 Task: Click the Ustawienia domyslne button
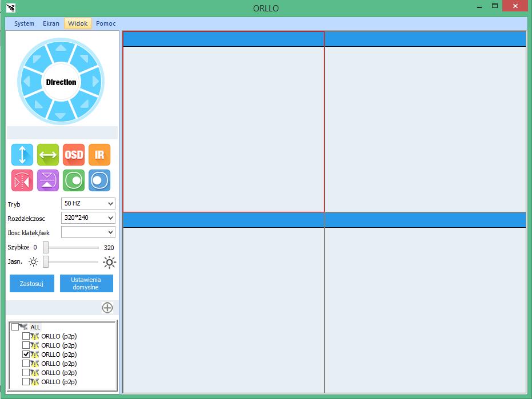pyautogui.click(x=86, y=283)
